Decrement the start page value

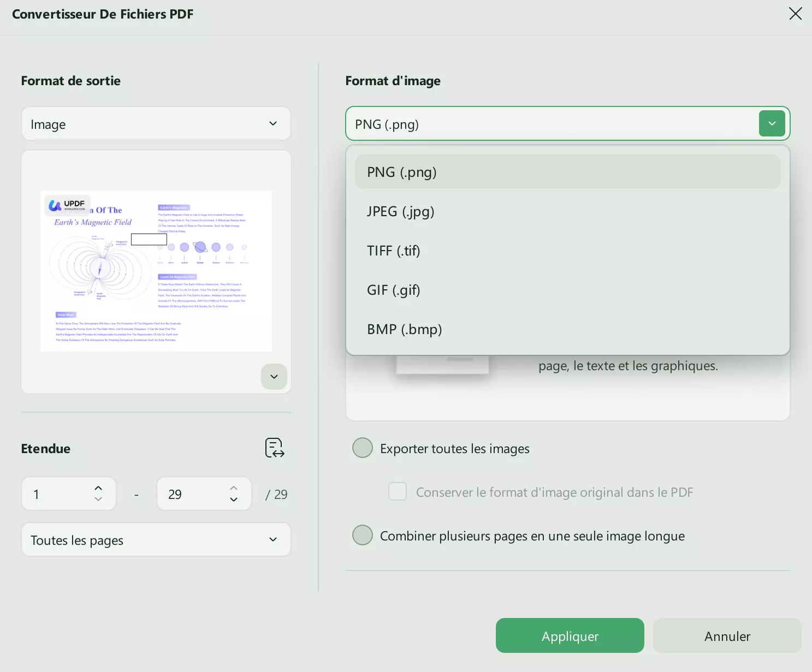point(98,499)
